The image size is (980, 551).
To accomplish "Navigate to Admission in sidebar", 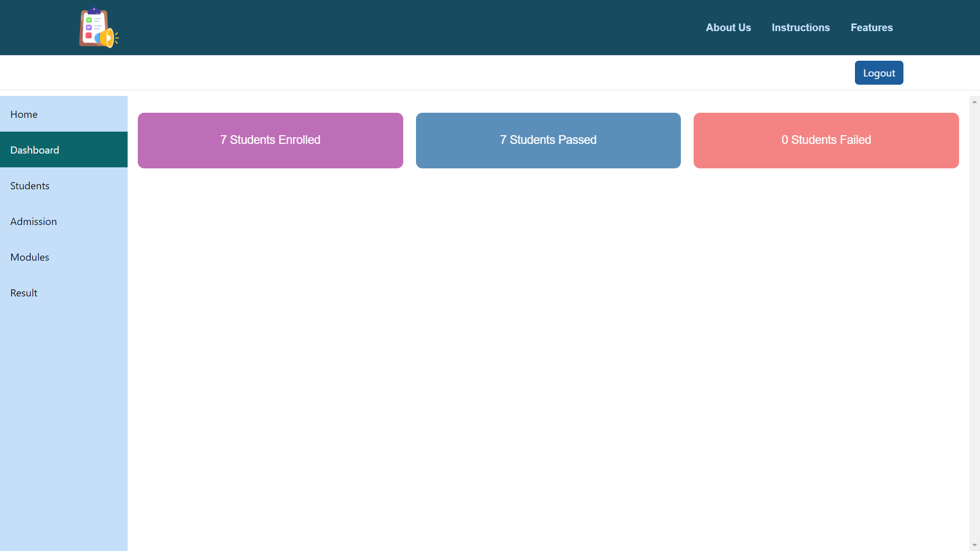I will click(x=34, y=221).
